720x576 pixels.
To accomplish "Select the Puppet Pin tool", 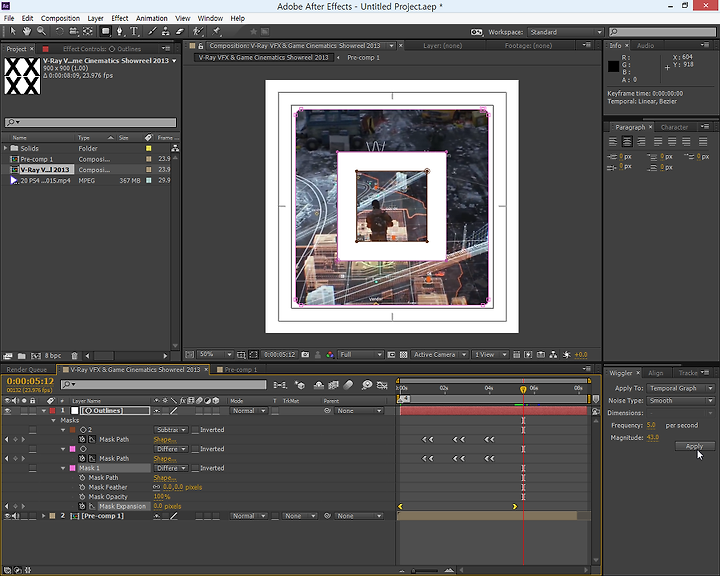I will (x=216, y=31).
